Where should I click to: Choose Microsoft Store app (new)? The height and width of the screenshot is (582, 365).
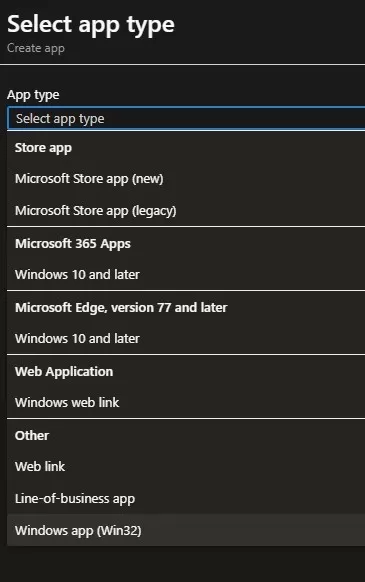[x=186, y=179]
